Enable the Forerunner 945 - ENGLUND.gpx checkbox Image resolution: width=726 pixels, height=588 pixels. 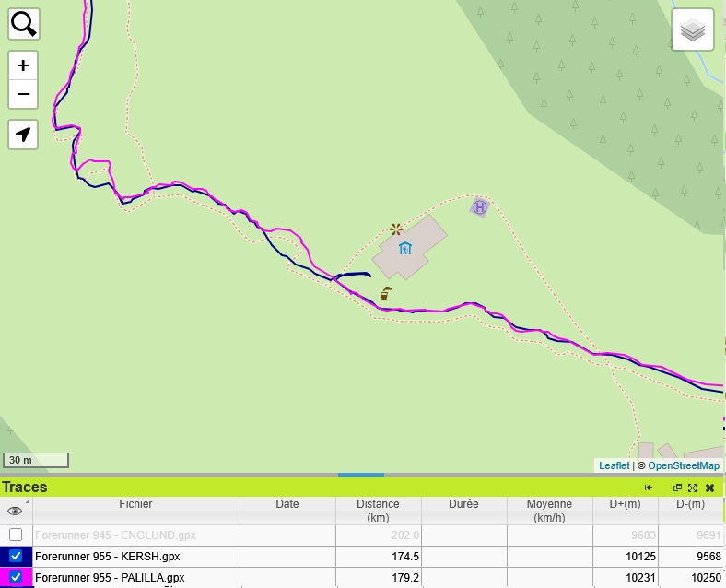[x=16, y=535]
